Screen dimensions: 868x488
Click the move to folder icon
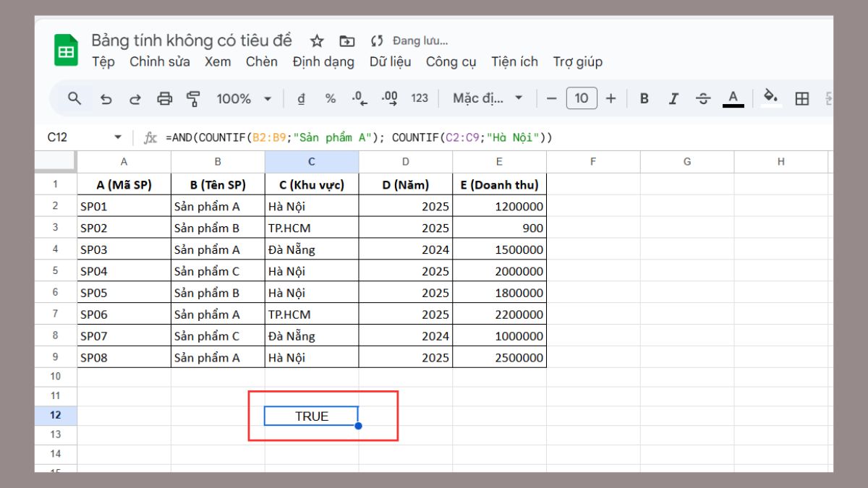[347, 40]
